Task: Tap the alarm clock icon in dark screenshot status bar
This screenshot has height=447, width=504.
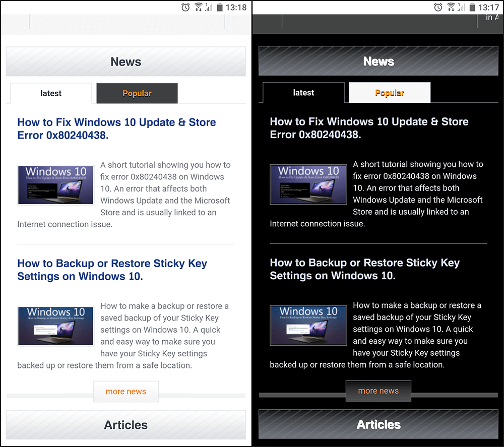Action: 438,7
